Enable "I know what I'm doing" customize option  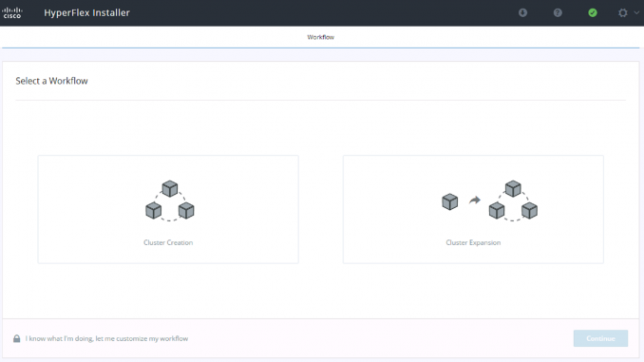[106, 338]
